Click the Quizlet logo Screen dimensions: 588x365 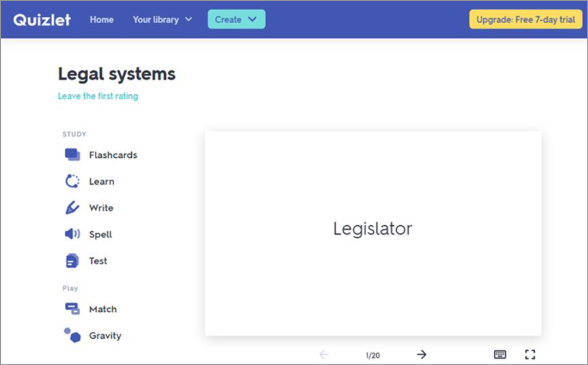(x=42, y=19)
